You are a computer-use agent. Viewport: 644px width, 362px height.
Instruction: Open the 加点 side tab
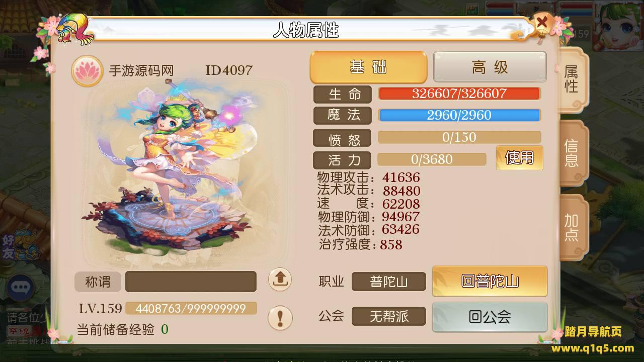pyautogui.click(x=572, y=227)
